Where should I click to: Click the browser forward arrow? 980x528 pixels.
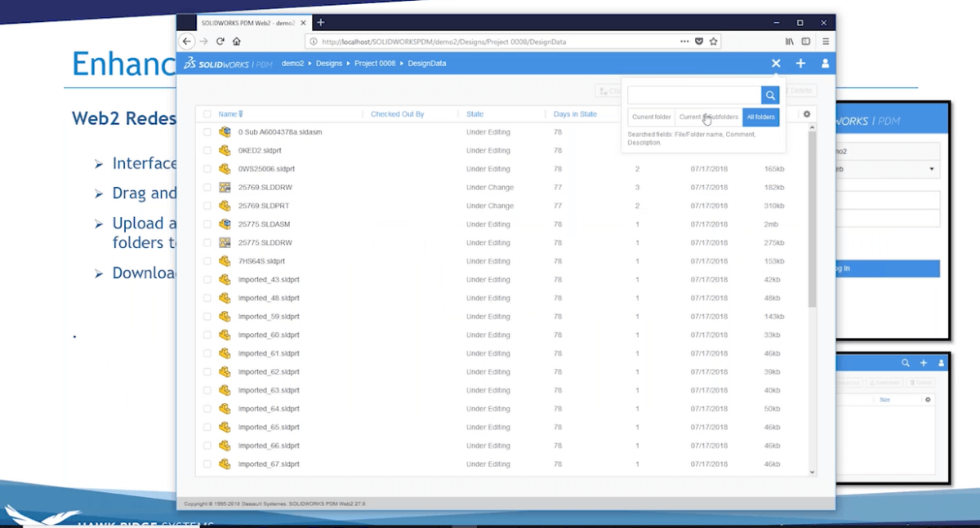pos(204,41)
